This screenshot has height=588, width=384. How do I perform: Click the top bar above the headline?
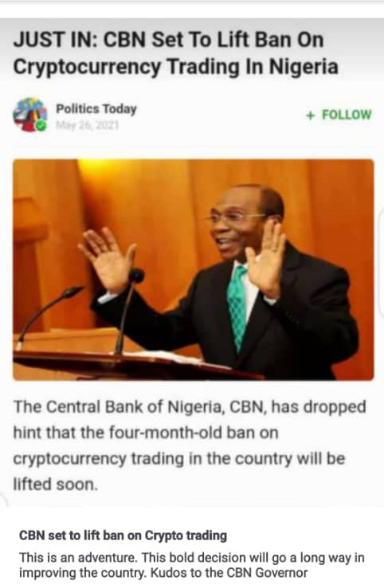pyautogui.click(x=192, y=9)
